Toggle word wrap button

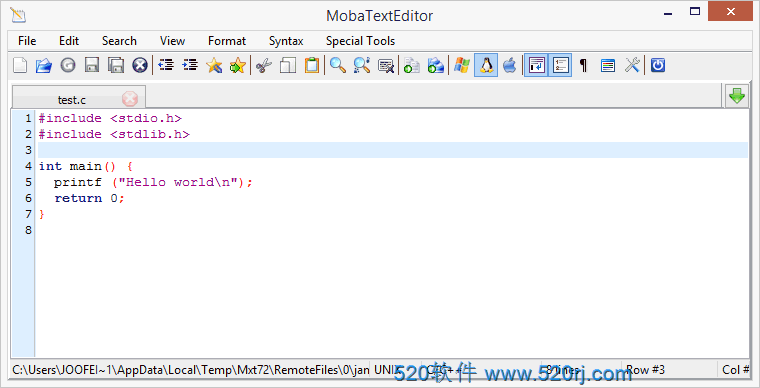(537, 65)
